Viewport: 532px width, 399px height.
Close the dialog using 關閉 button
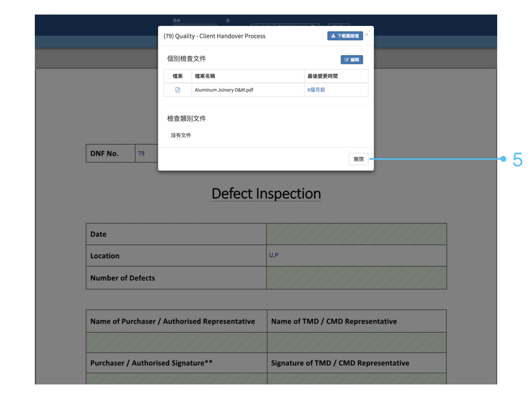pos(358,159)
